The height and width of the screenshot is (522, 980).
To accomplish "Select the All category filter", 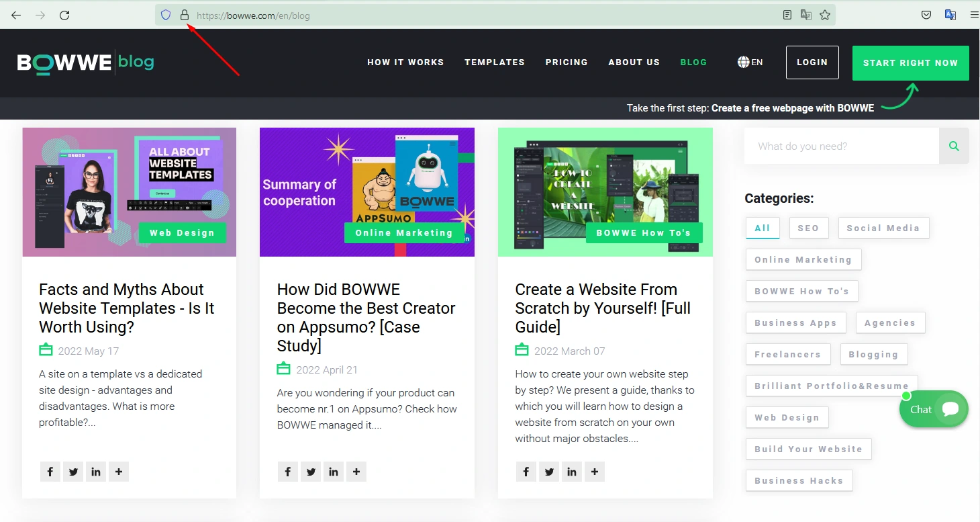I will pos(763,228).
